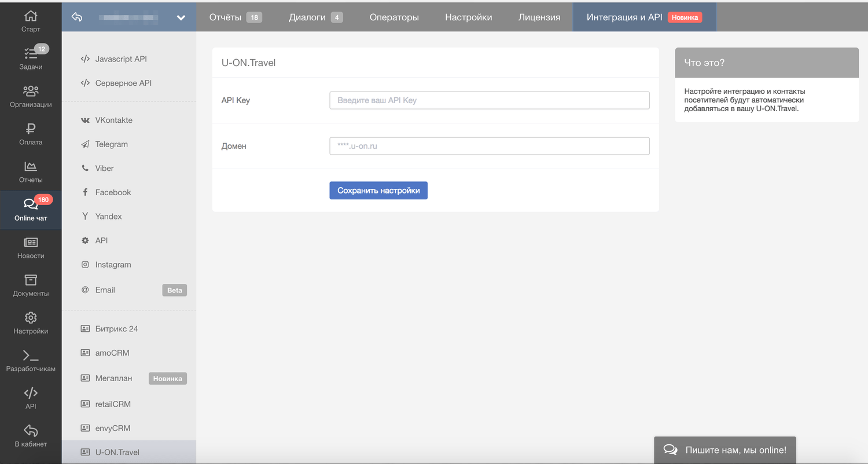Viewport: 868px width, 464px height.
Task: Open the Организации people icon
Action: [x=31, y=91]
